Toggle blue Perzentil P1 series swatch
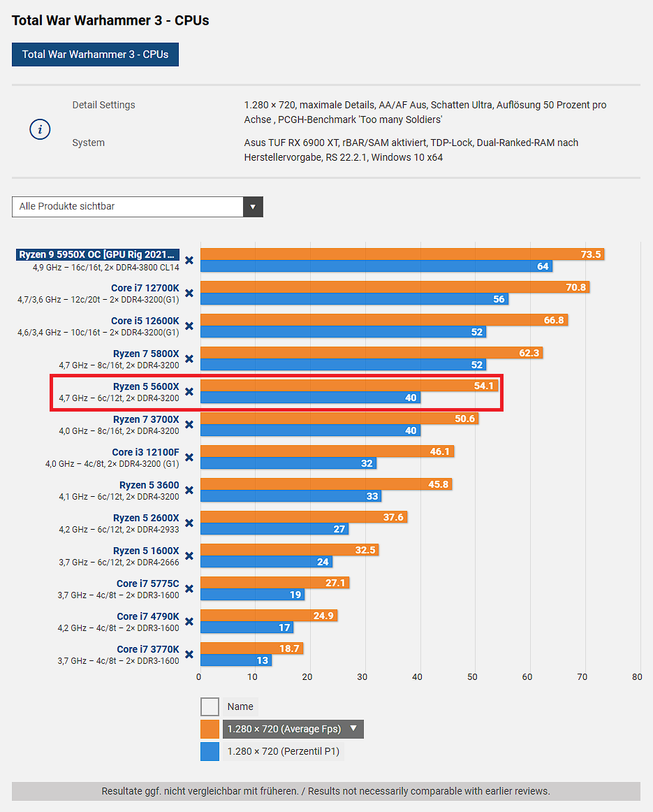 (x=210, y=751)
